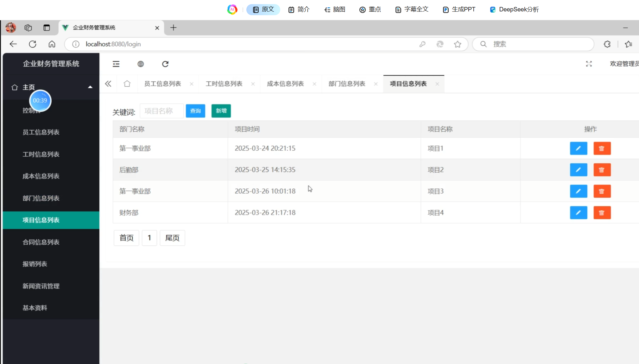This screenshot has width=639, height=364.
Task: Edit the 项目3 entry
Action: click(578, 191)
